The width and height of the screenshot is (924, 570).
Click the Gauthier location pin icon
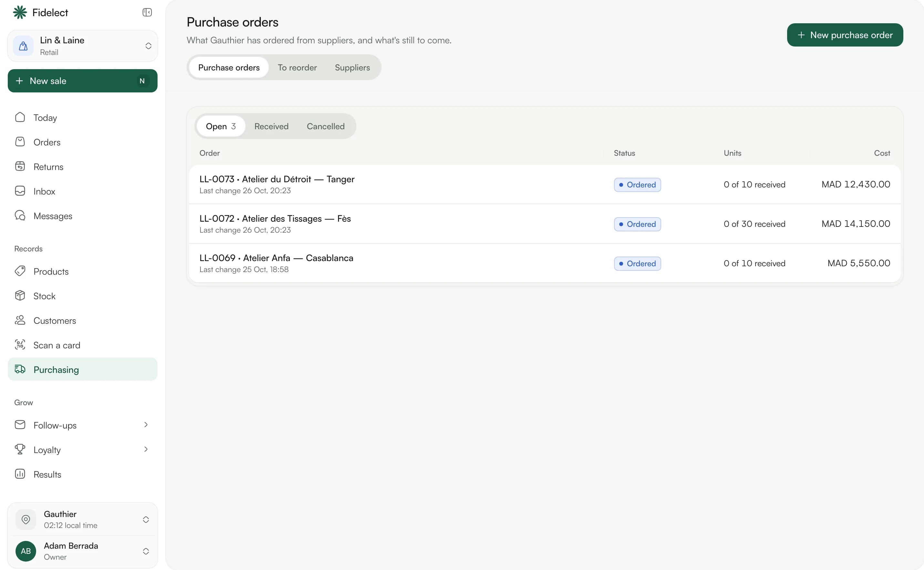(x=26, y=519)
